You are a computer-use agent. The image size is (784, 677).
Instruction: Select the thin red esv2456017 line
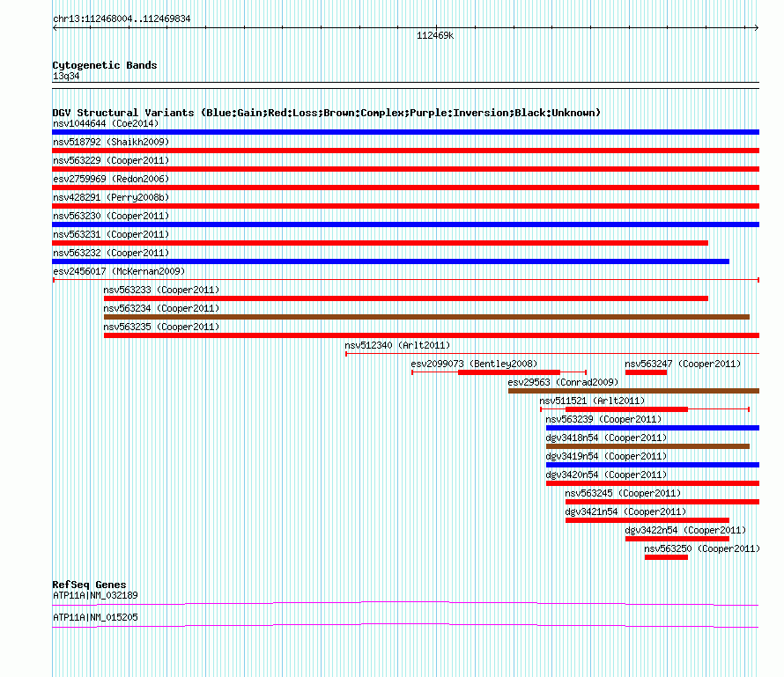coord(406,280)
